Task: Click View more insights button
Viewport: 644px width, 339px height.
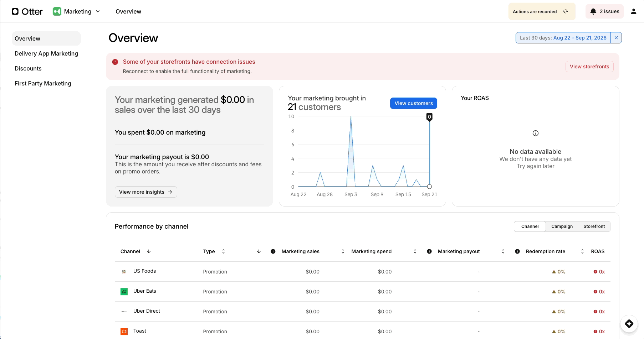Action: point(146,192)
